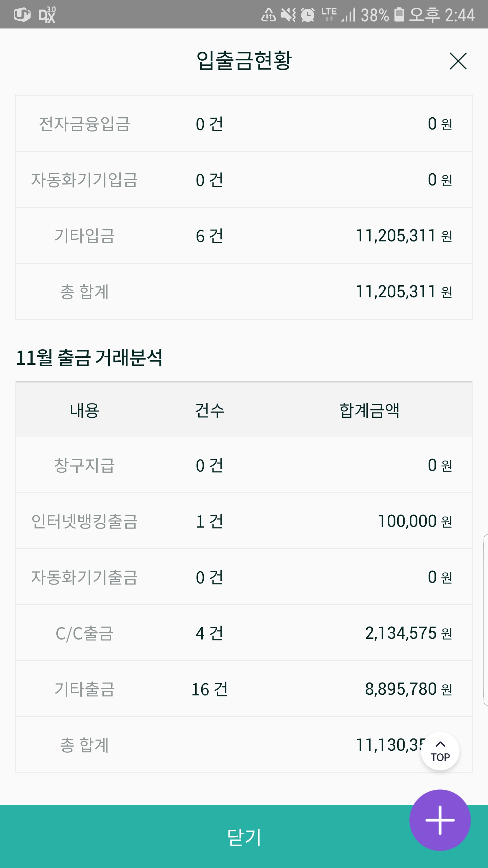Select the 기타출금 16 건 row
This screenshot has width=488, height=868.
coord(244,689)
